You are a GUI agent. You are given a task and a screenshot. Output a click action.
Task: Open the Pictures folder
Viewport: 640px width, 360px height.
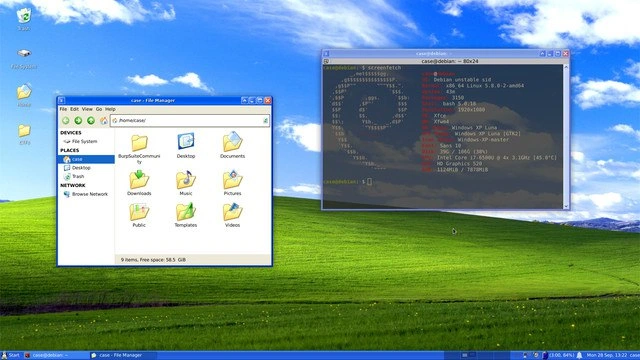pyautogui.click(x=233, y=183)
